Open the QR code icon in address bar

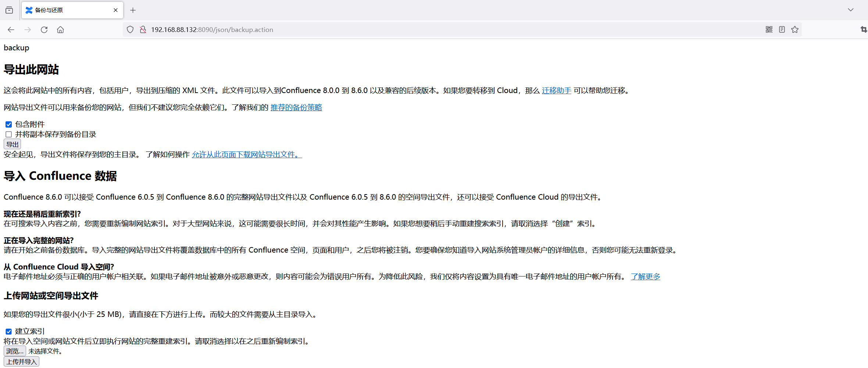(x=769, y=30)
